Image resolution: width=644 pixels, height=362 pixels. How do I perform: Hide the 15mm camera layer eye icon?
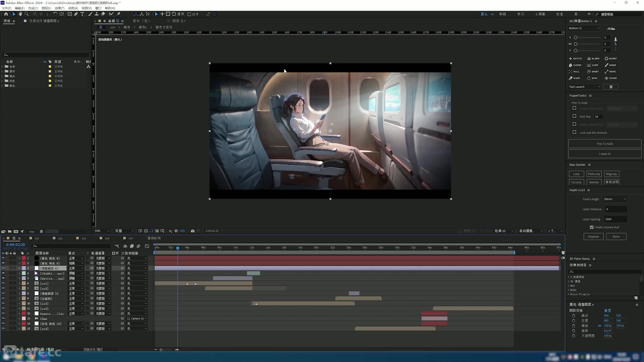[x=3, y=318]
